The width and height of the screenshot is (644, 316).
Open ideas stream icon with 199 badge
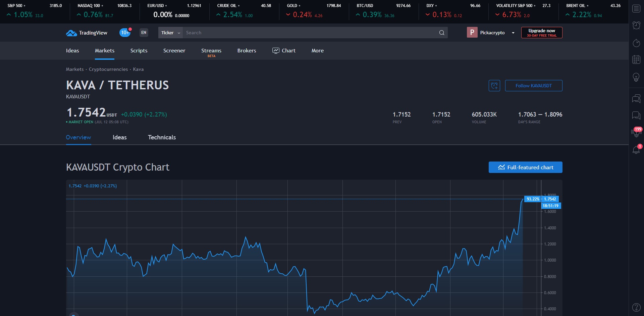(636, 132)
